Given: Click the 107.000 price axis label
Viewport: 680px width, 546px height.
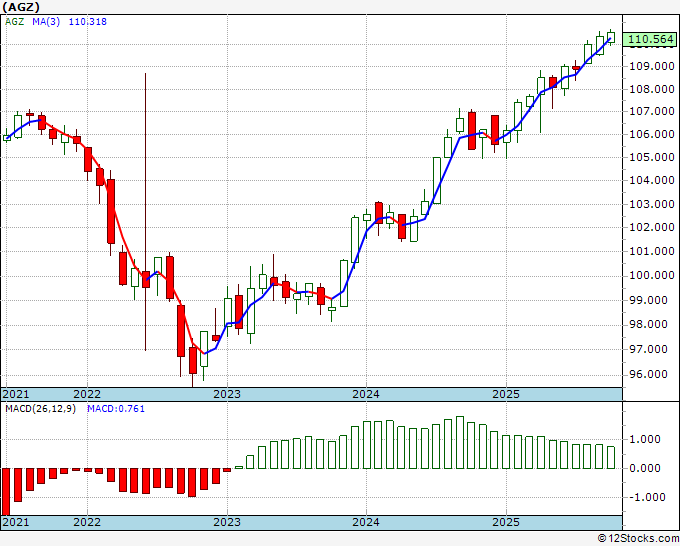Looking at the screenshot, I should click(651, 111).
